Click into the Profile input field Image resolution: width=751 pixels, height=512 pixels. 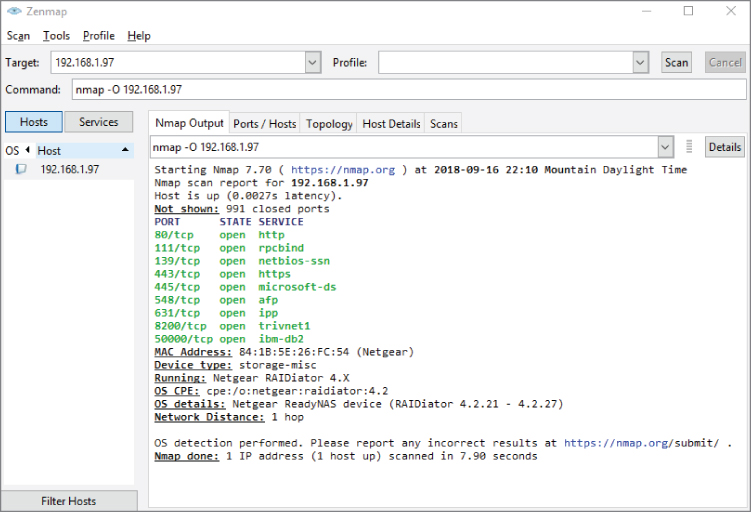point(506,62)
